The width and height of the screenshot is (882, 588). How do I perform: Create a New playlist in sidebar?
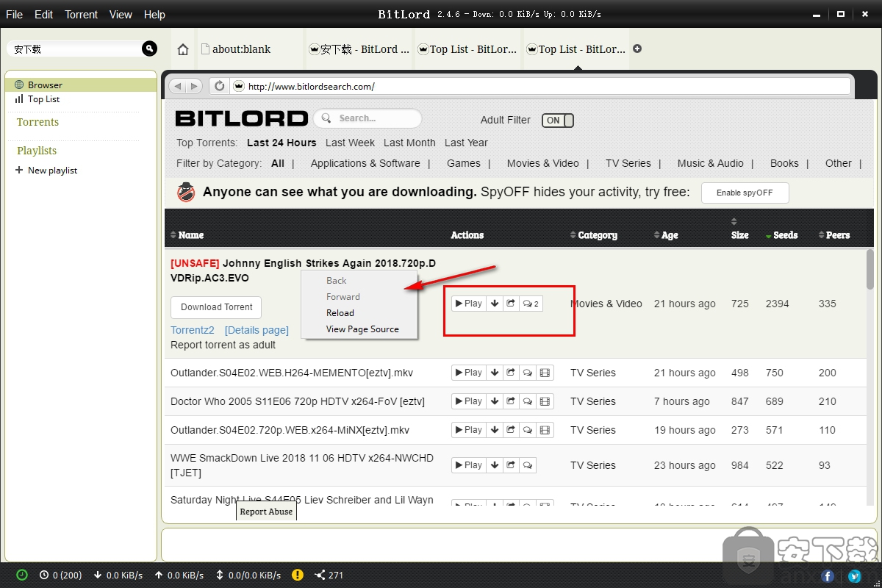click(x=46, y=171)
